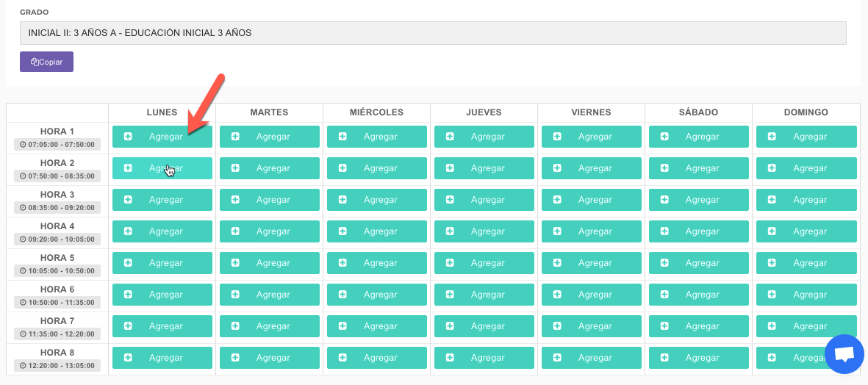Add a class on Viernes Hora 3

[x=592, y=200]
